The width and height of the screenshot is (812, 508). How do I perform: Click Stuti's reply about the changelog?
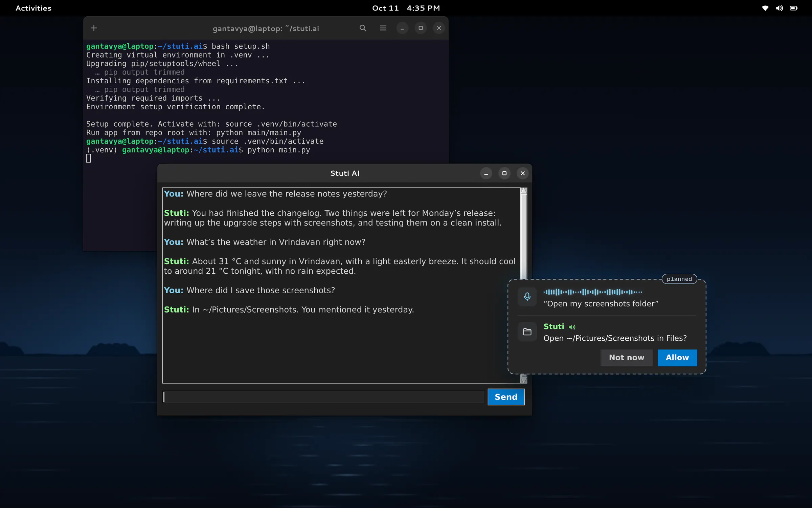[333, 218]
